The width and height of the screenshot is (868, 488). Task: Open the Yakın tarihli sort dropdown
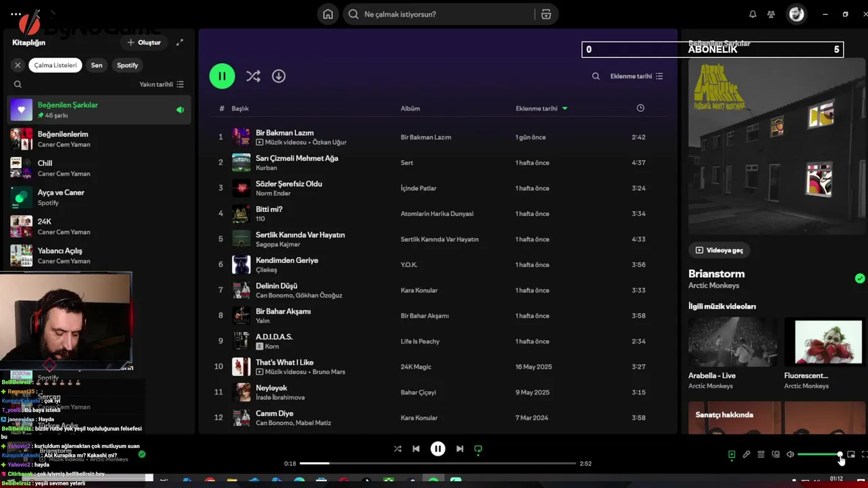161,85
